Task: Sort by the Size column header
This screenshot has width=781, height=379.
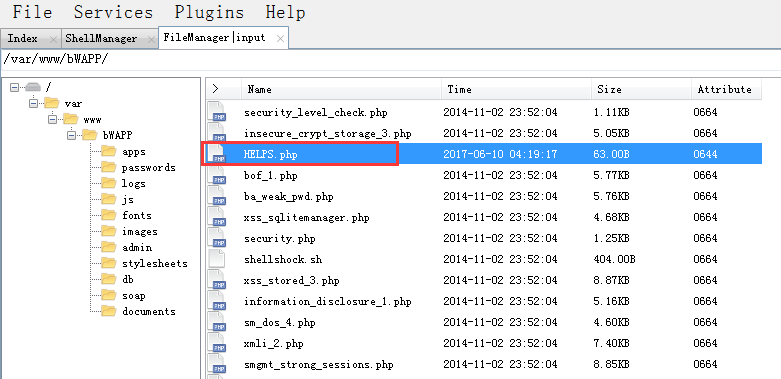Action: click(x=641, y=89)
